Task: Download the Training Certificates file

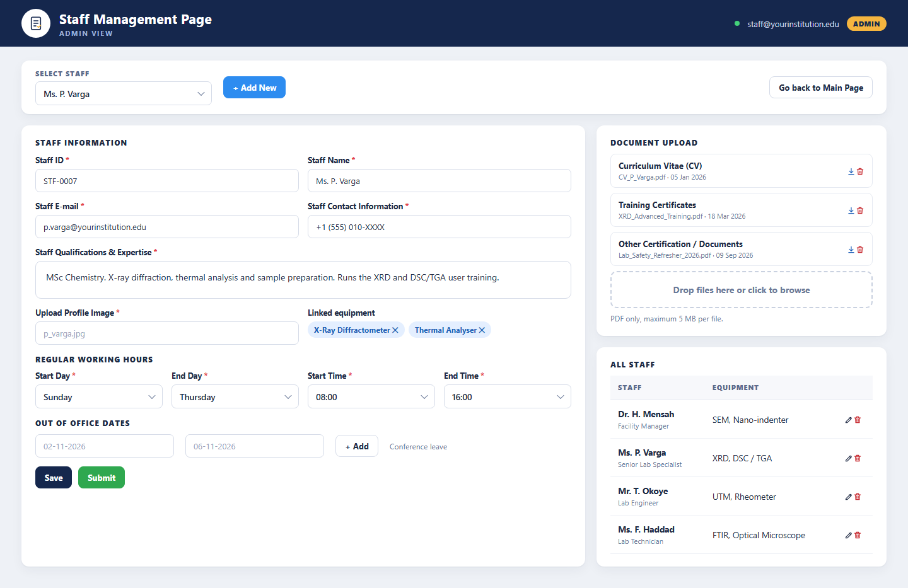Action: (851, 210)
